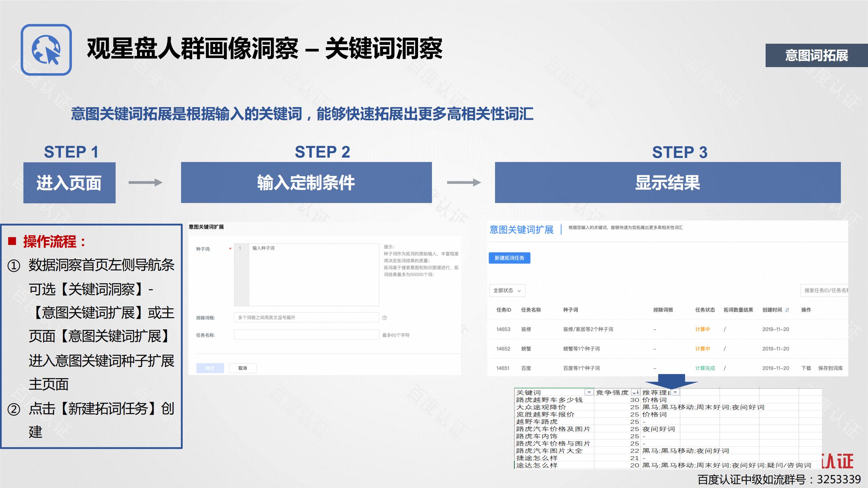The width and height of the screenshot is (868, 488).
Task: Click the globe cursor logo icon
Action: [x=46, y=49]
